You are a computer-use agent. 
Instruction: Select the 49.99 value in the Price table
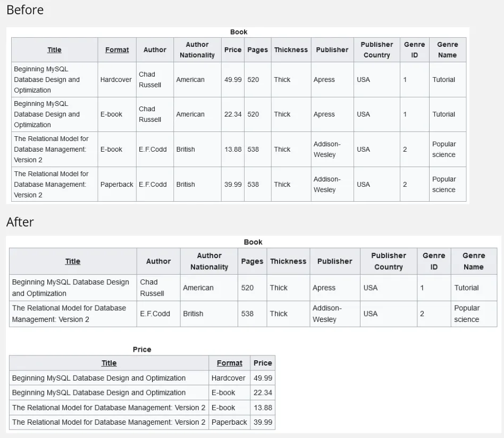[263, 378]
